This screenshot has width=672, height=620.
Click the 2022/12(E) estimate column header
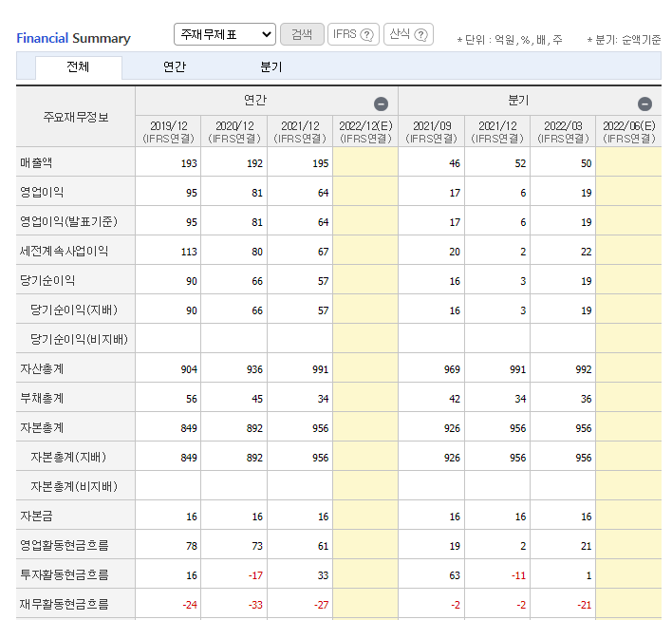click(x=365, y=132)
